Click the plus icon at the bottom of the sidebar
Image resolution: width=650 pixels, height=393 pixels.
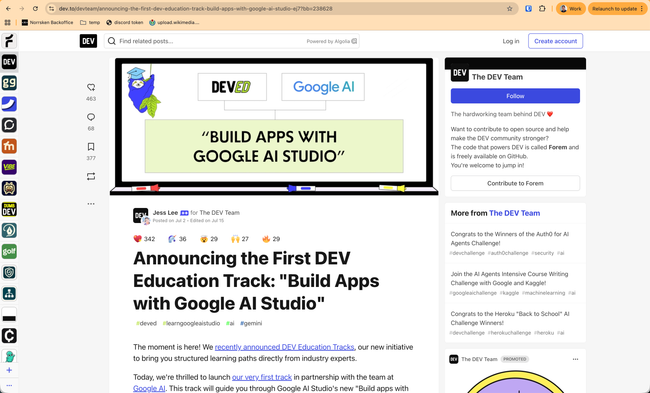tap(9, 370)
